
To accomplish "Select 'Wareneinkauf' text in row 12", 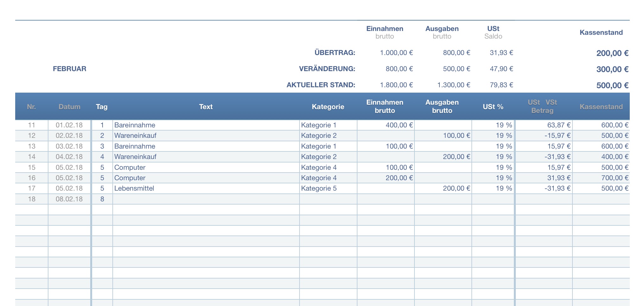I will pyautogui.click(x=135, y=136).
